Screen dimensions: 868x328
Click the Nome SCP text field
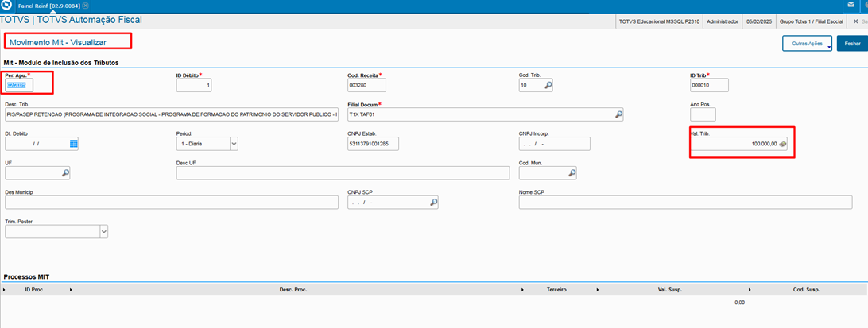(692, 202)
